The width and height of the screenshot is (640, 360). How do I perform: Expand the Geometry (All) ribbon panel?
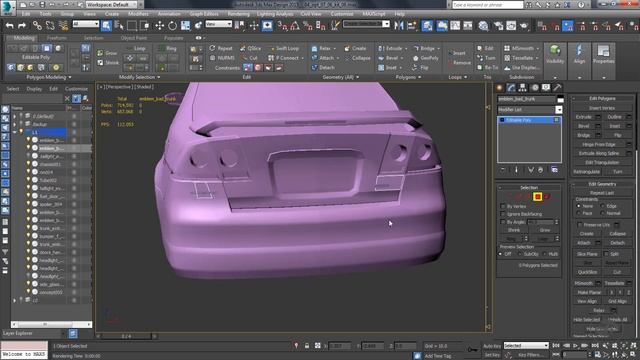point(340,77)
